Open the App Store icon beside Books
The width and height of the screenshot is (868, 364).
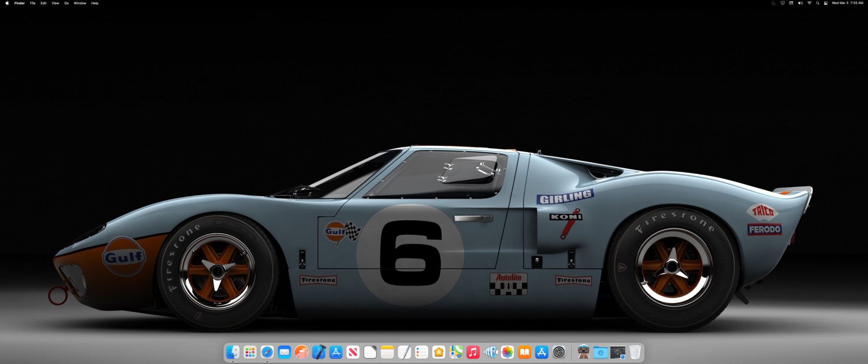click(x=542, y=352)
